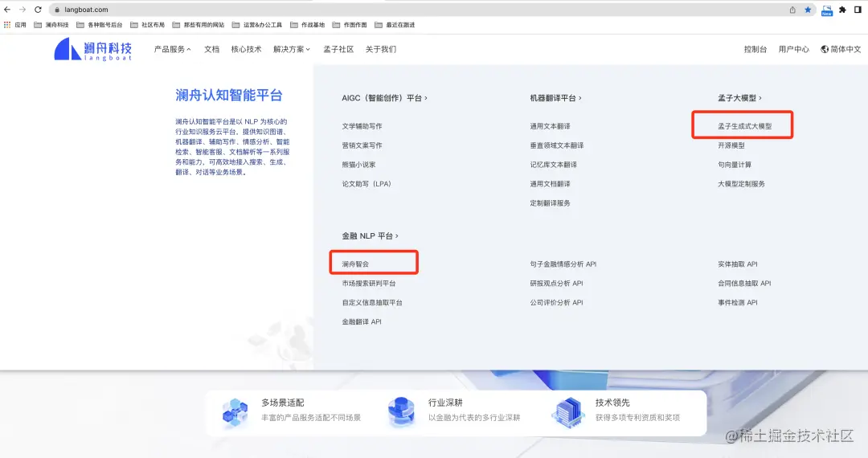868x458 pixels.
Task: Open 孟子生成式大模型
Action: pos(744,126)
